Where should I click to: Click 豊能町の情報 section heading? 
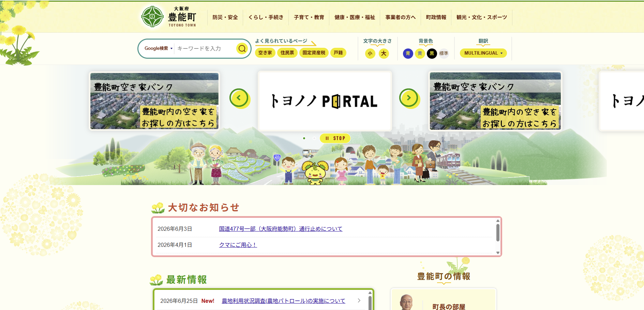(444, 276)
